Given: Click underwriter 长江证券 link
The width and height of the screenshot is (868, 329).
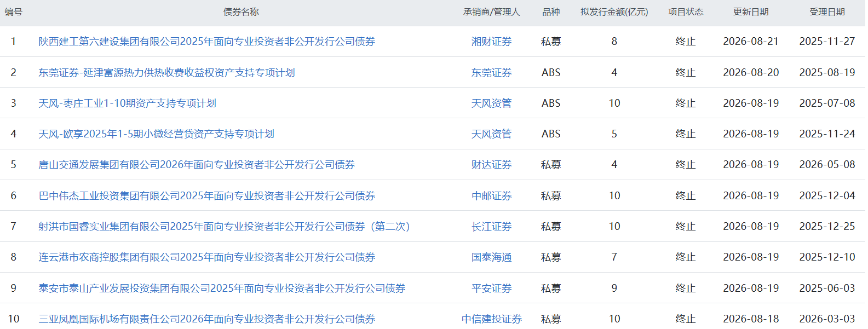Looking at the screenshot, I should click(491, 226).
